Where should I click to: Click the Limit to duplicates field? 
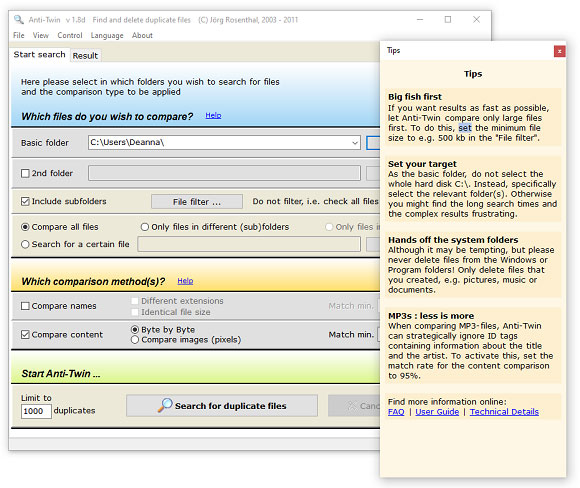click(x=36, y=411)
